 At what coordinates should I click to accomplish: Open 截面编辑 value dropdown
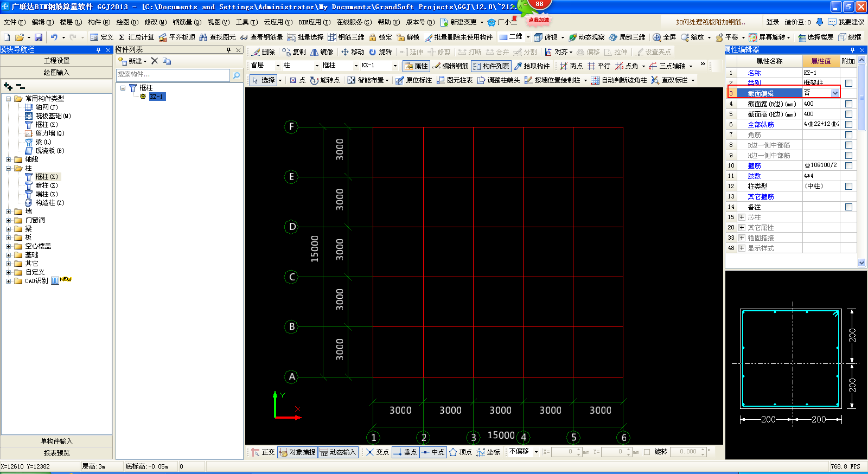click(835, 93)
